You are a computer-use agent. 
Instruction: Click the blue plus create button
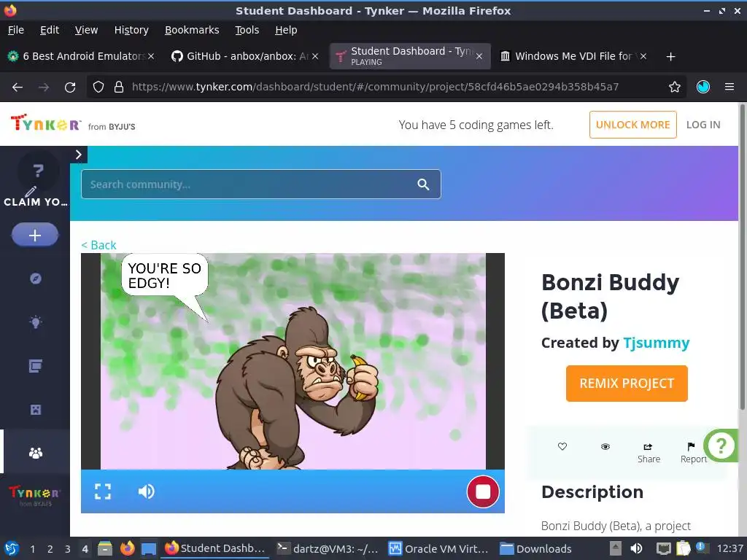click(35, 235)
